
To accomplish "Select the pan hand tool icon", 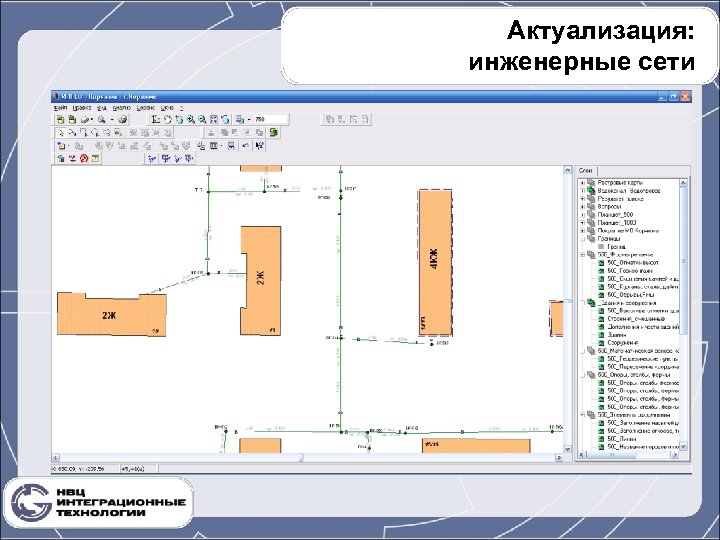I will pos(168,119).
